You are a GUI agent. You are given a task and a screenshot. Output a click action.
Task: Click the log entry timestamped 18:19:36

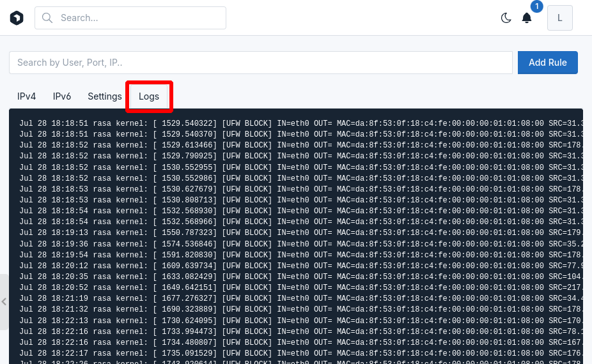point(300,243)
